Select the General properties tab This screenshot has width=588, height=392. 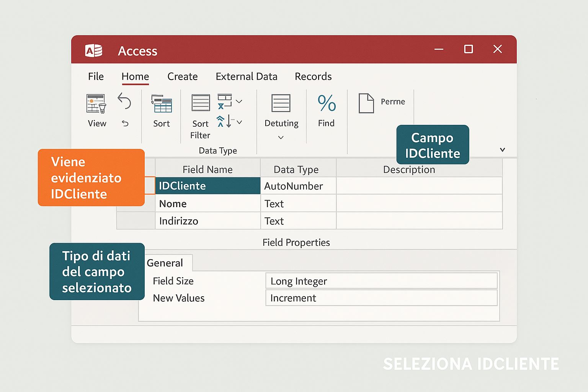tap(165, 263)
